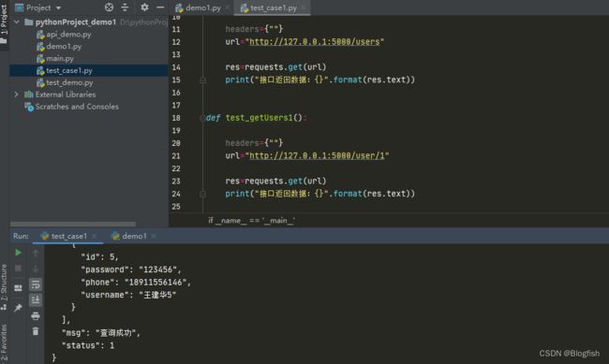
Task: Click the restore layout icon in Run panel
Action: point(18,288)
